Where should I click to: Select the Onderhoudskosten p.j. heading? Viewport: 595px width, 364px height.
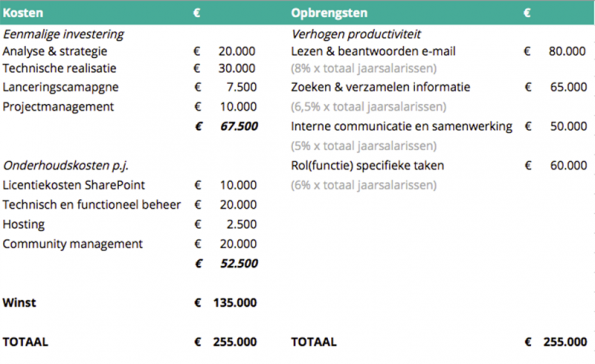tap(65, 166)
